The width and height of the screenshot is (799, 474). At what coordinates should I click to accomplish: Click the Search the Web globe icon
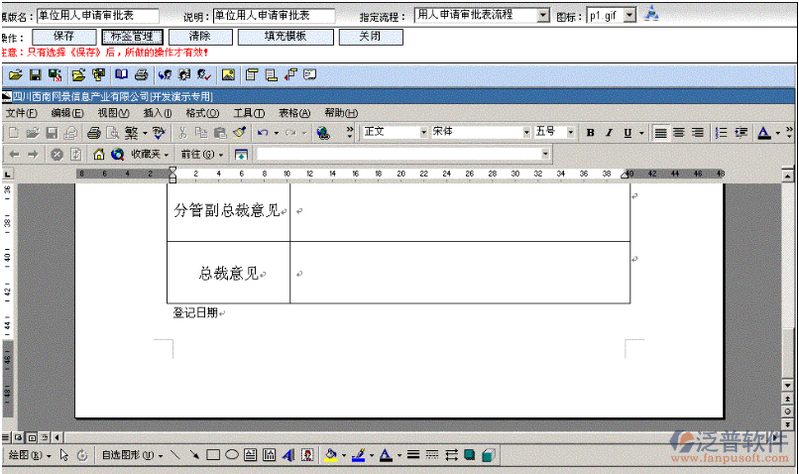[118, 154]
